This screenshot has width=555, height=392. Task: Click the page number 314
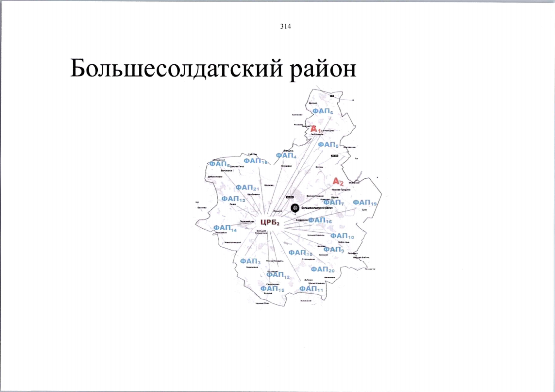click(286, 26)
